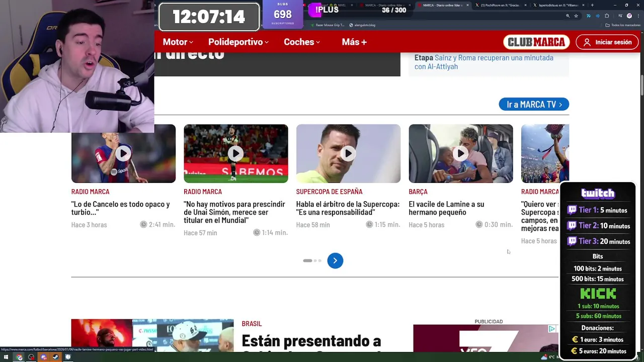Click the zoom magnifier icon in address bar

click(568, 16)
